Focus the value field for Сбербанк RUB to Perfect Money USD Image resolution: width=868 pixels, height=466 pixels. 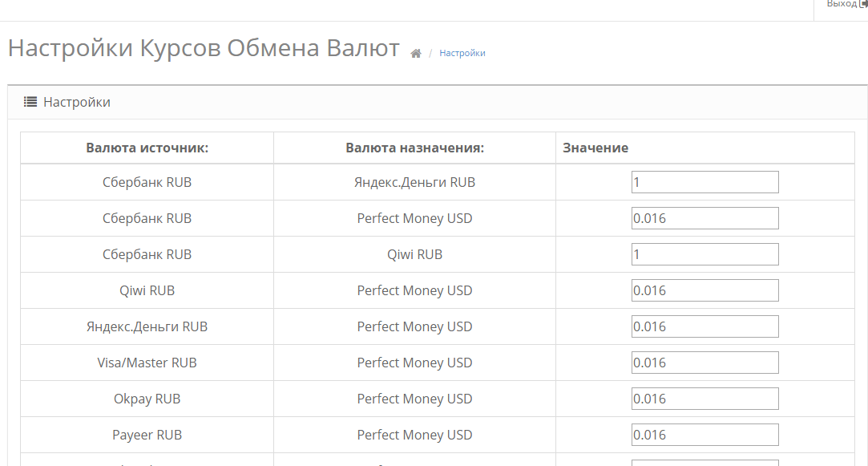click(704, 218)
